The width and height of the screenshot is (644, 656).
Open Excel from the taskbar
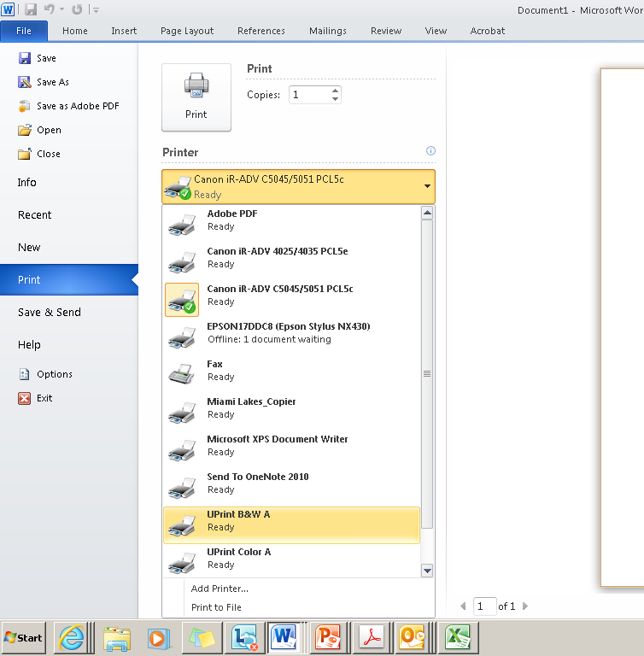coord(458,638)
